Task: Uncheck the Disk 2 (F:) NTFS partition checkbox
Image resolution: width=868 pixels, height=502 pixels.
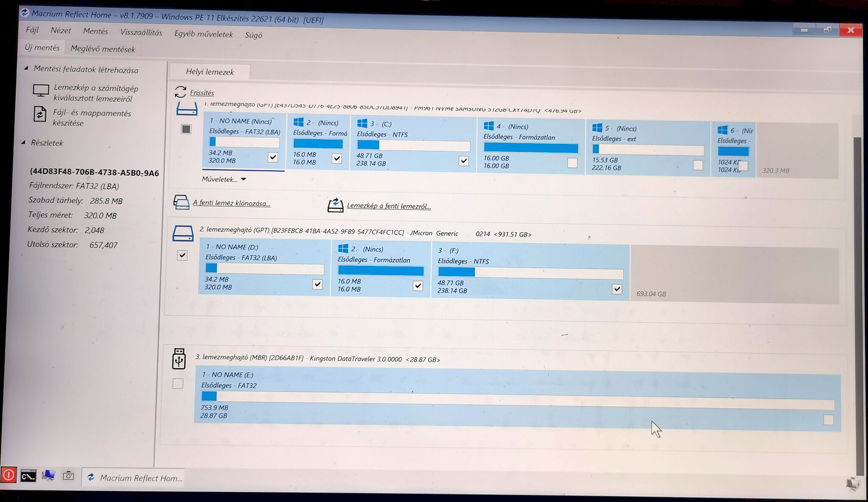Action: 617,289
